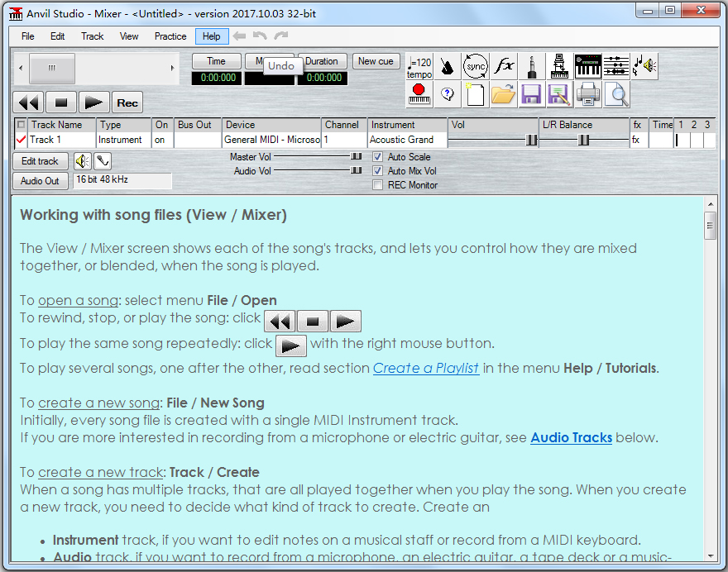Viewport: 728px width, 572px height.
Task: Open the 'Create a Playlist' link
Action: (x=426, y=368)
